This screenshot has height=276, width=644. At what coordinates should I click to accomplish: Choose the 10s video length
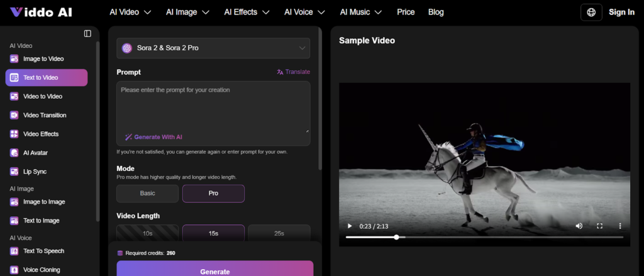[147, 233]
